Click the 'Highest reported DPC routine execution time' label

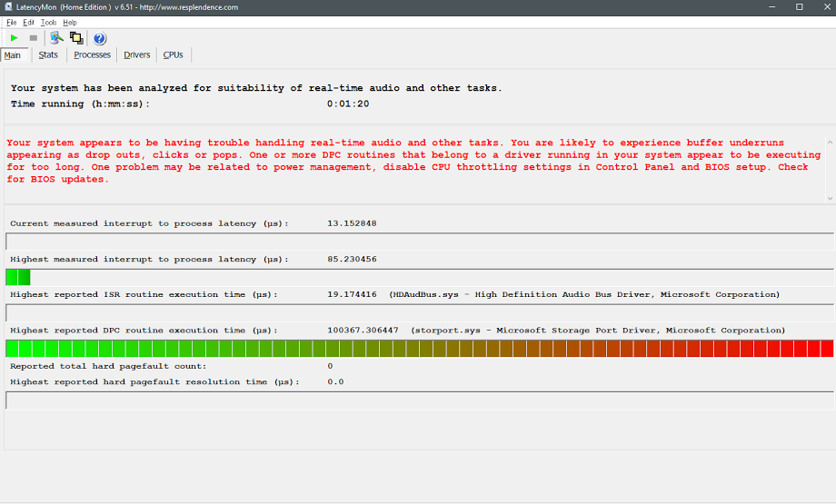(144, 331)
